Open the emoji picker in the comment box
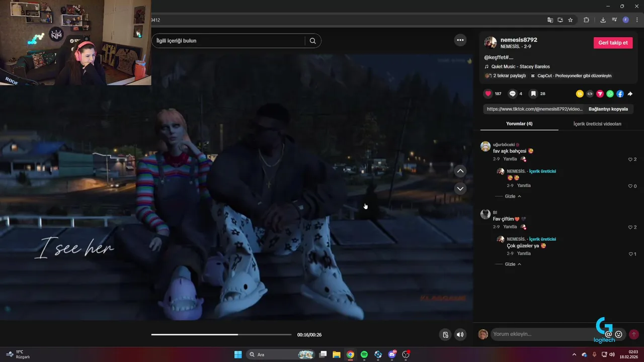 (x=619, y=334)
